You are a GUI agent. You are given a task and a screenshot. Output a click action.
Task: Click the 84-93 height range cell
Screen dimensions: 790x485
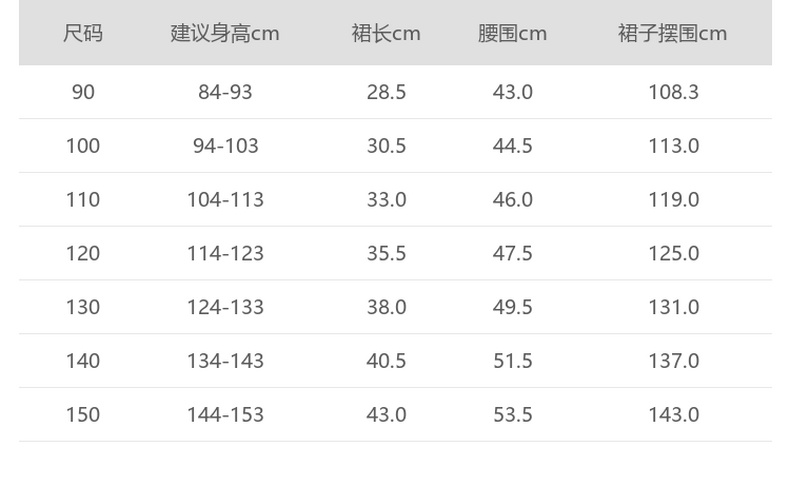[225, 92]
